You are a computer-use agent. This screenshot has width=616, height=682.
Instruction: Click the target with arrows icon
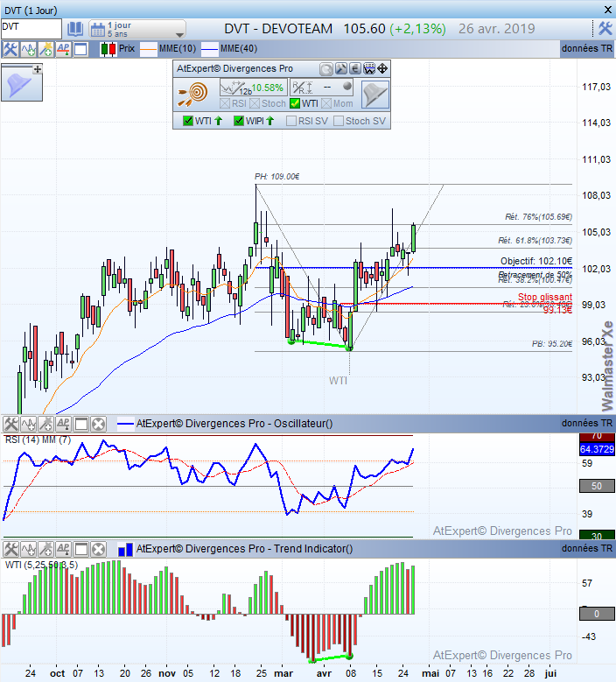(193, 94)
